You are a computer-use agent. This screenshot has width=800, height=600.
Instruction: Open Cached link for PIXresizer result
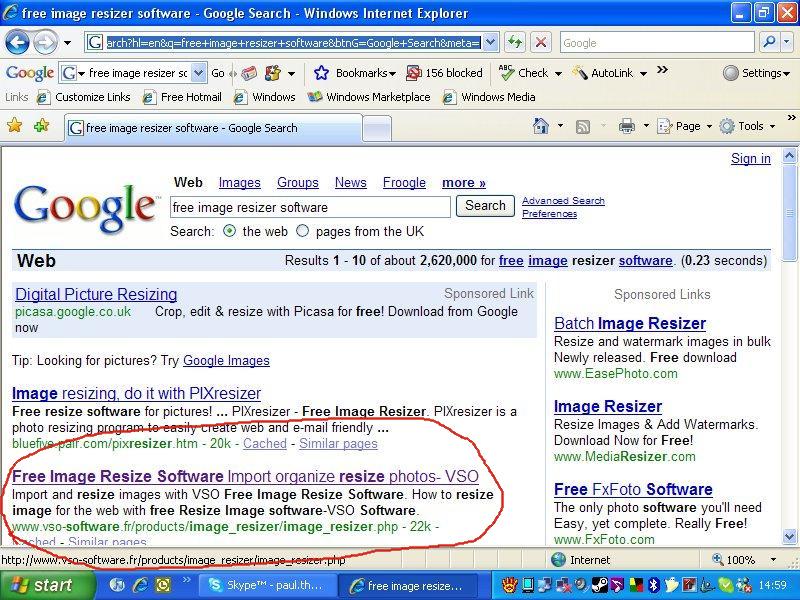(x=265, y=443)
